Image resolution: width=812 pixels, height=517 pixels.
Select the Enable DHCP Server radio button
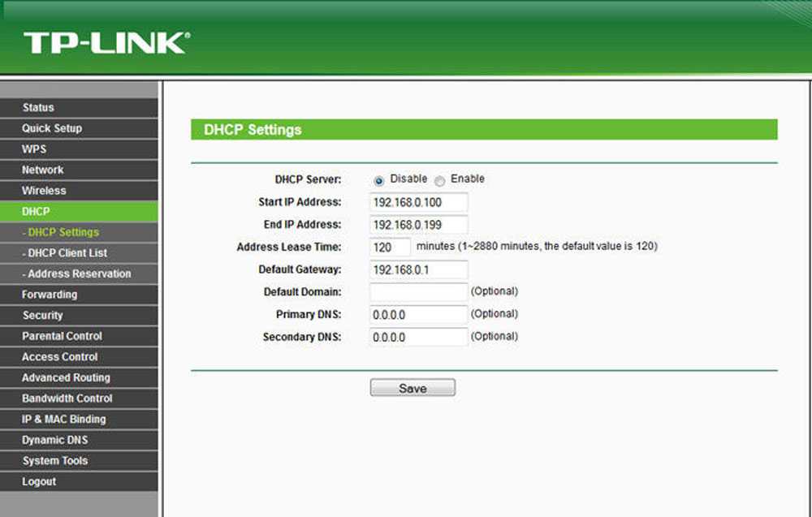pos(440,180)
